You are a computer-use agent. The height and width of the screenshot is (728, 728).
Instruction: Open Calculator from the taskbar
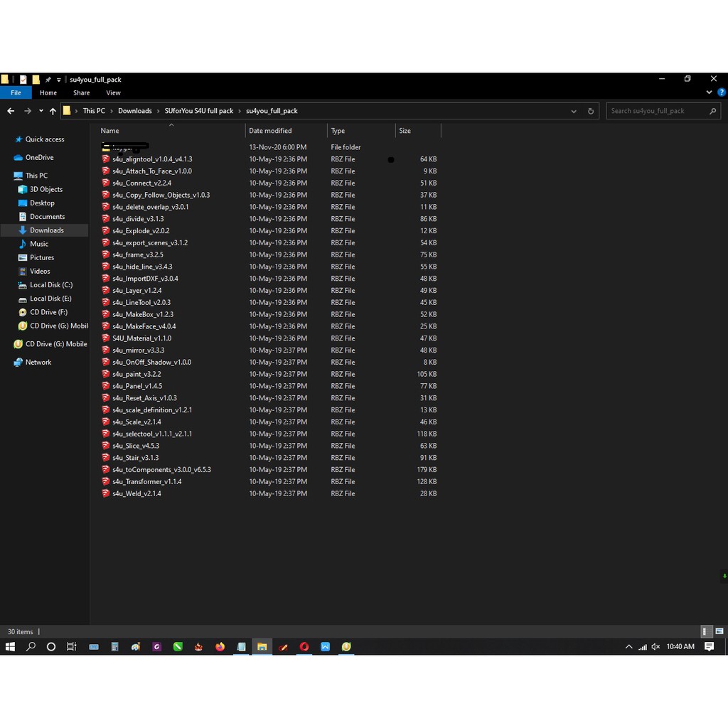pyautogui.click(x=114, y=647)
